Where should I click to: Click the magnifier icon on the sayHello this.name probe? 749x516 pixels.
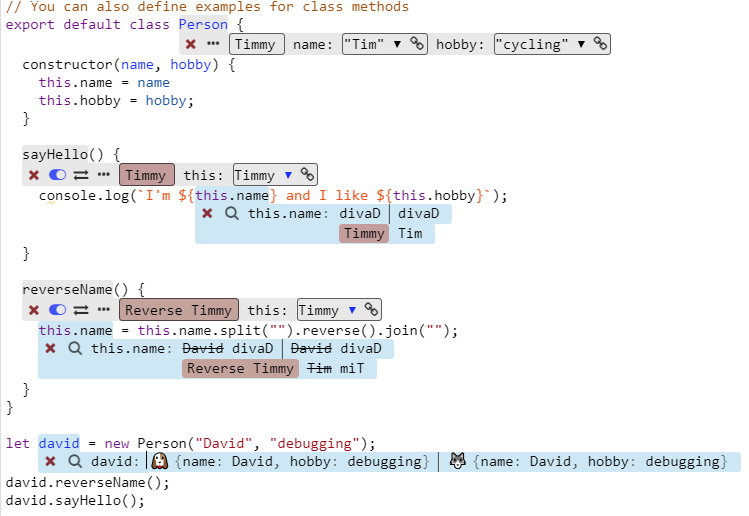pos(231,213)
